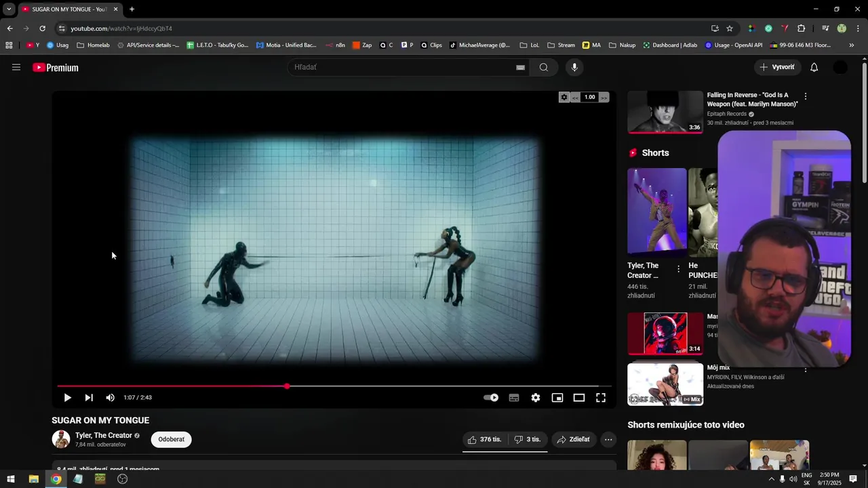The image size is (868, 488).
Task: Open new browser tab
Action: pos(132,9)
